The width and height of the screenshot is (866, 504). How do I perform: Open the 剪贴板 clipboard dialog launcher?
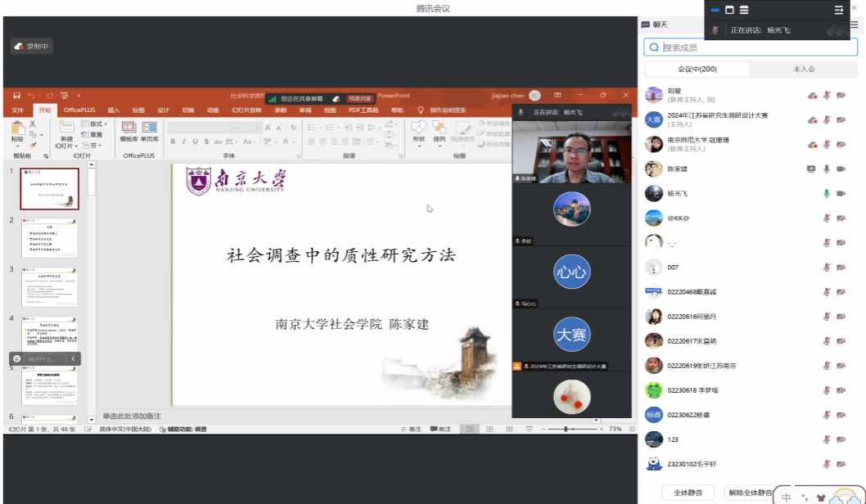click(46, 156)
